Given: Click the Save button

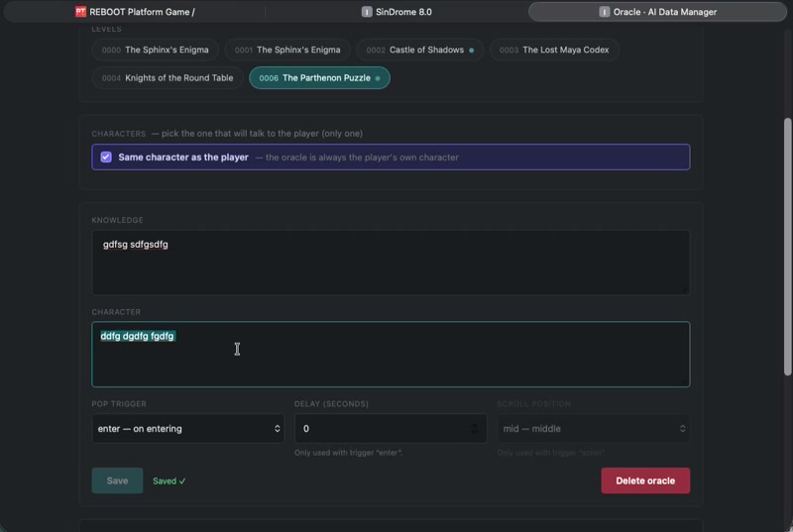Looking at the screenshot, I should pyautogui.click(x=117, y=480).
